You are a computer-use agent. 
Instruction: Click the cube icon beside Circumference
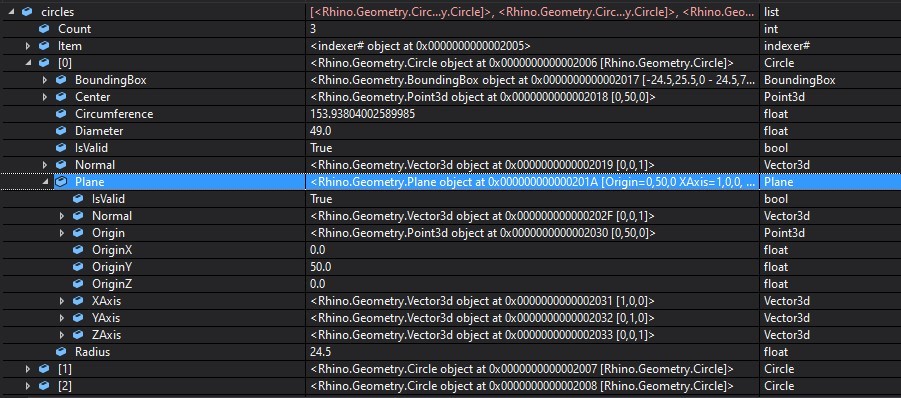pos(61,114)
